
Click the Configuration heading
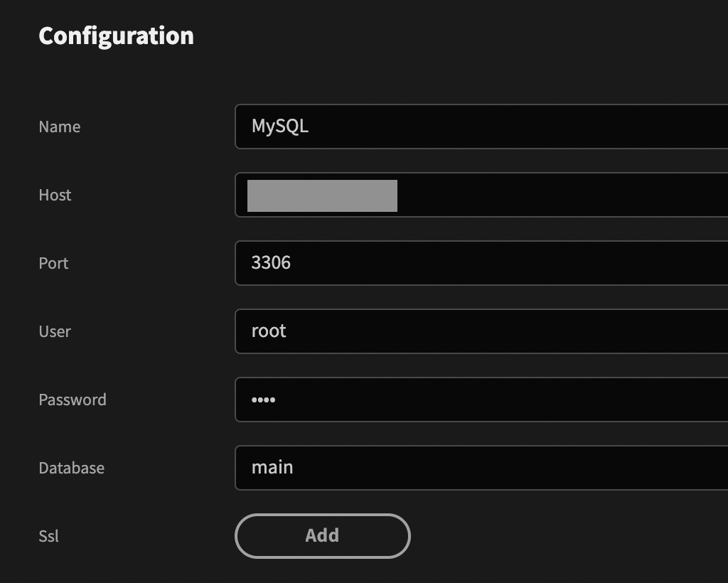coord(116,36)
